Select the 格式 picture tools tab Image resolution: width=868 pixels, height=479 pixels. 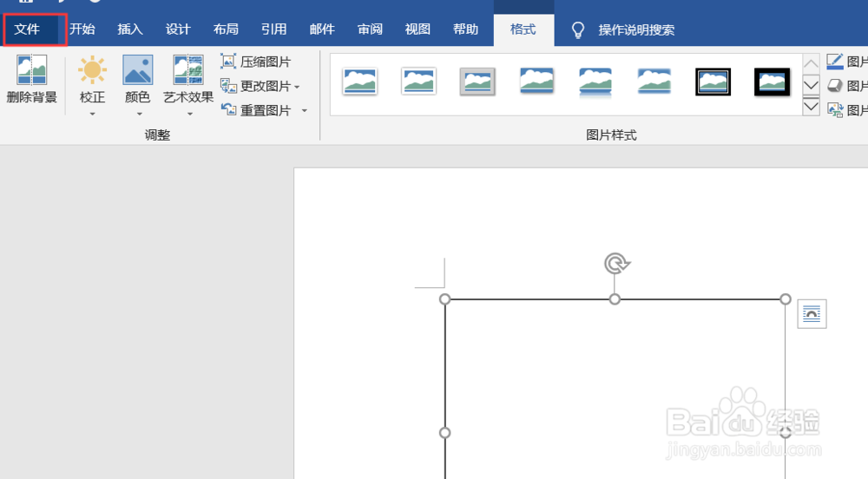(523, 30)
